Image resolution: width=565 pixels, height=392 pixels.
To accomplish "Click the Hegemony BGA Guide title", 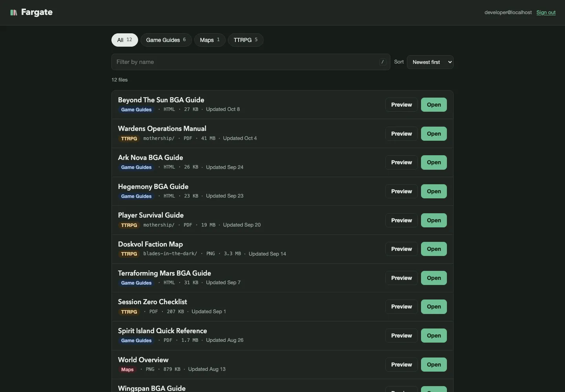I will click(x=153, y=187).
